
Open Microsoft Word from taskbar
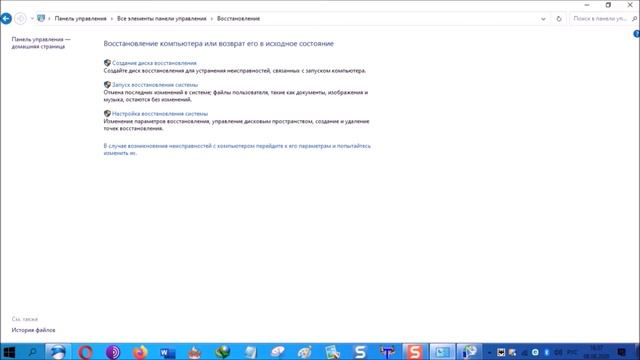[x=167, y=352]
